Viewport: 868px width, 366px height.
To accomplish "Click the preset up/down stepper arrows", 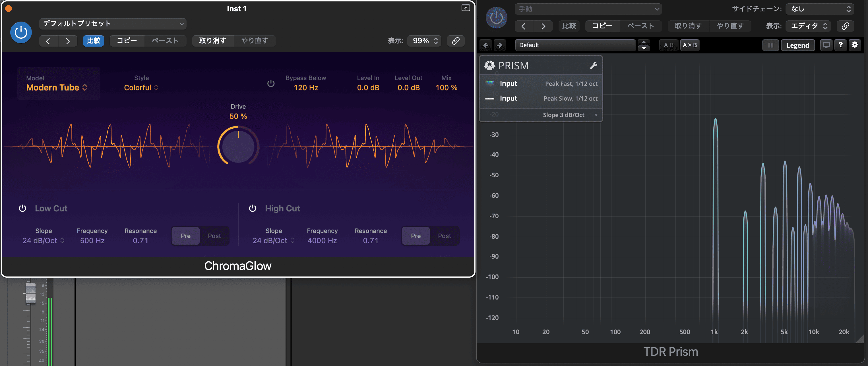I will [644, 45].
